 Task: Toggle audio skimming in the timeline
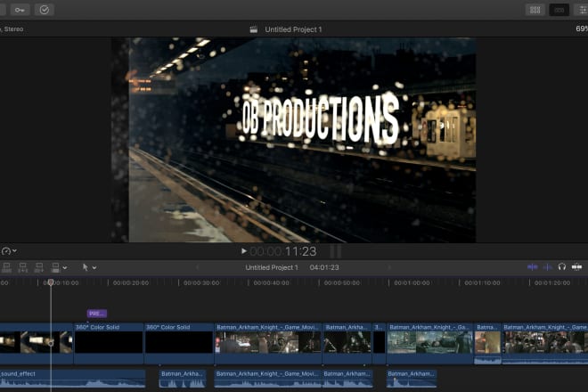[x=548, y=267]
